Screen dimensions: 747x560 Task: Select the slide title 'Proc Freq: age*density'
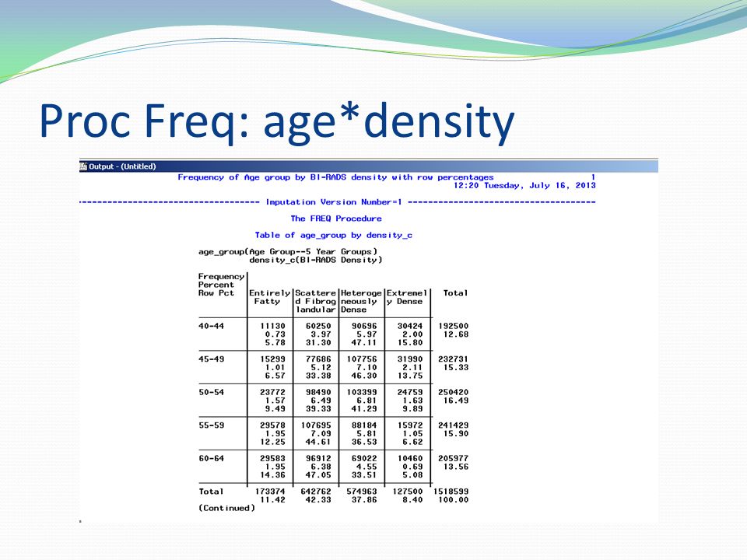coord(277,121)
